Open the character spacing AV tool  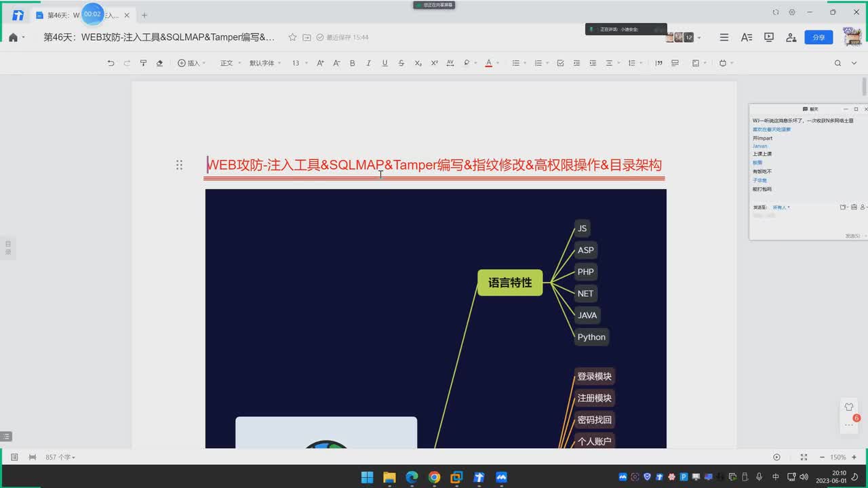click(x=450, y=63)
